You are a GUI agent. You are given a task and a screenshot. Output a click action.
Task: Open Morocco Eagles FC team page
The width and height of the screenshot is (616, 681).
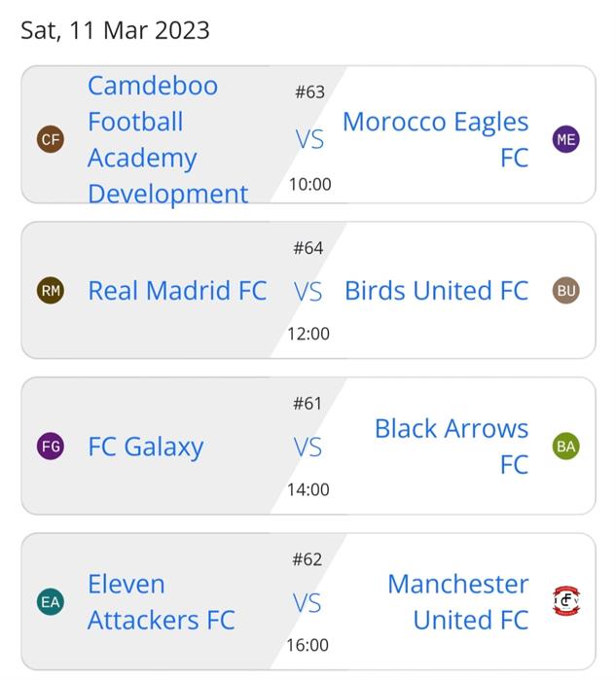coord(435,139)
